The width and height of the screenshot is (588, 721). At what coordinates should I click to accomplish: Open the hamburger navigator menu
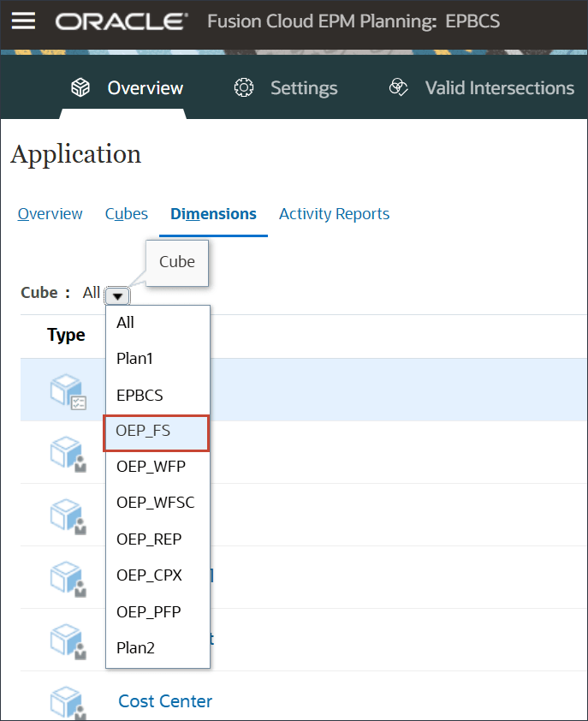(x=23, y=21)
